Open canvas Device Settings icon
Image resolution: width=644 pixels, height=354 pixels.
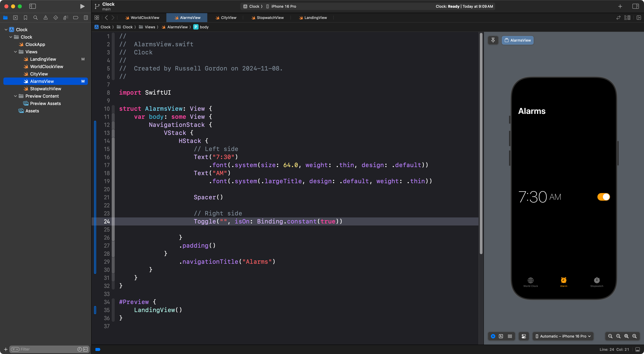pyautogui.click(x=524, y=336)
